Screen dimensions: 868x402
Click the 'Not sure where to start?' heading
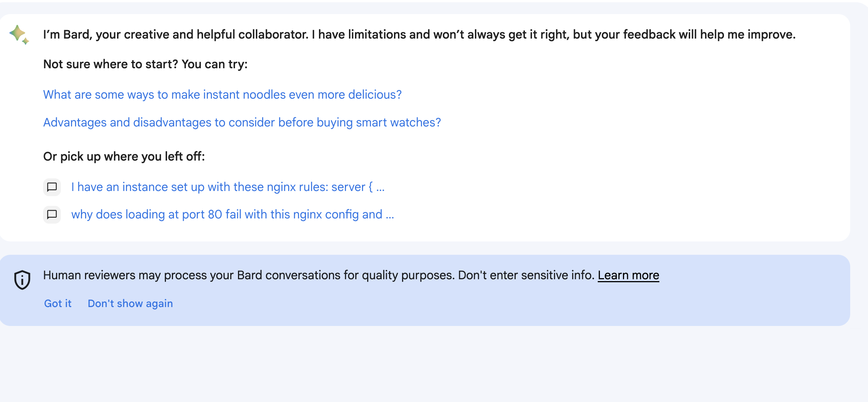146,64
